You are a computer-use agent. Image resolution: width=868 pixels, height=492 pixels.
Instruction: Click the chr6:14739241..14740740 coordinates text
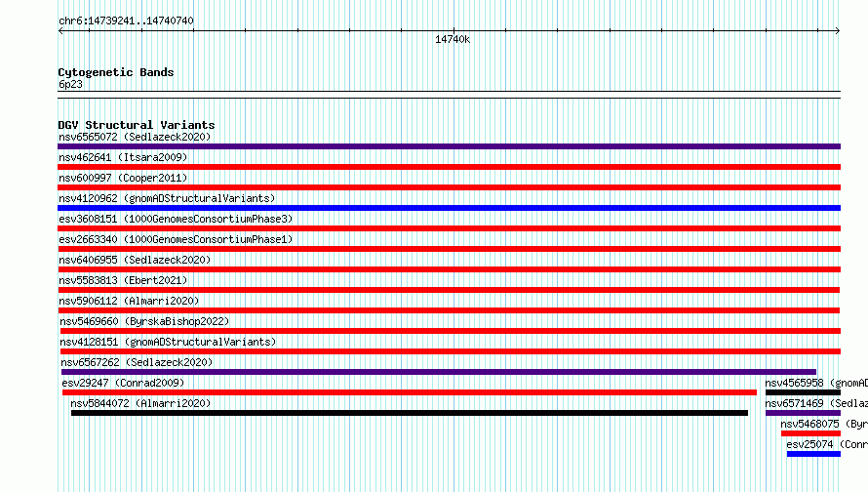(126, 20)
